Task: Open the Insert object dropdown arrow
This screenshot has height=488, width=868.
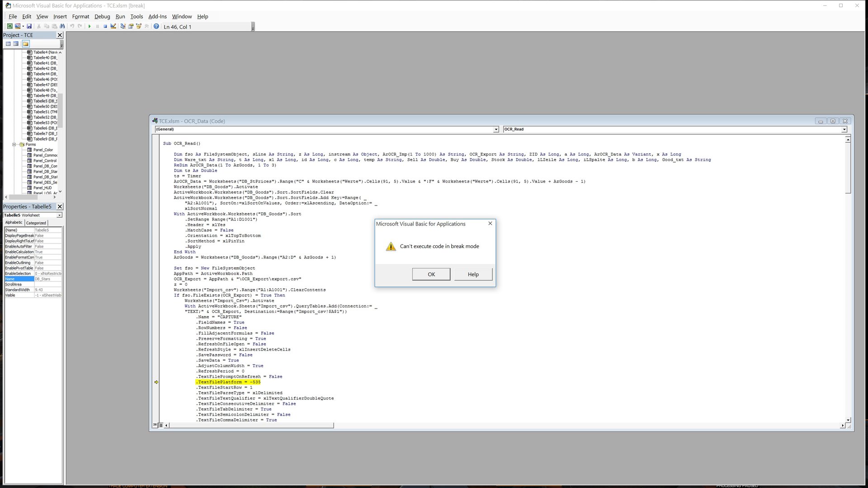Action: tap(23, 26)
